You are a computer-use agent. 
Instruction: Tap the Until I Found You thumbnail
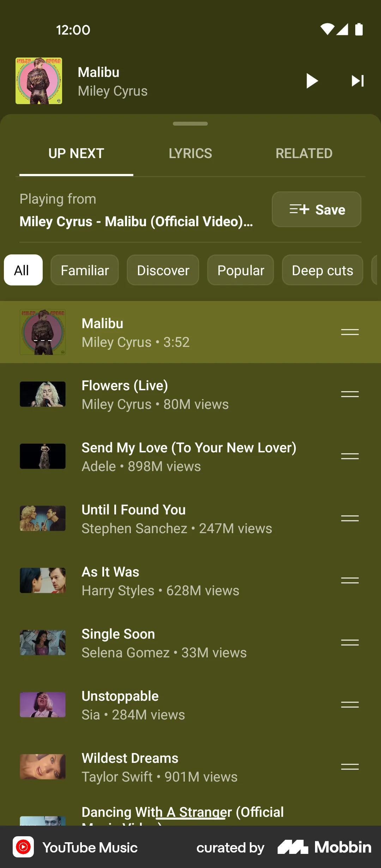click(42, 518)
